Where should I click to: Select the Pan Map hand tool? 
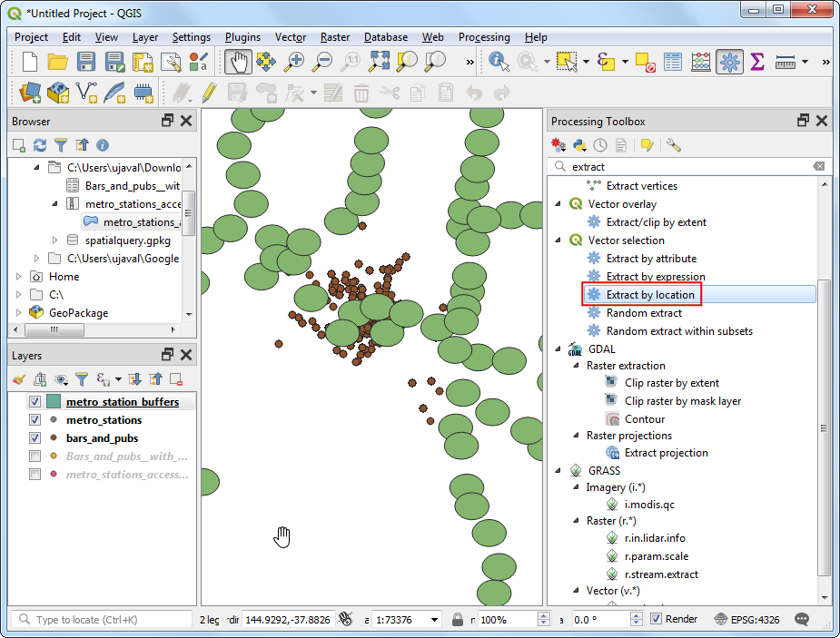click(x=238, y=62)
